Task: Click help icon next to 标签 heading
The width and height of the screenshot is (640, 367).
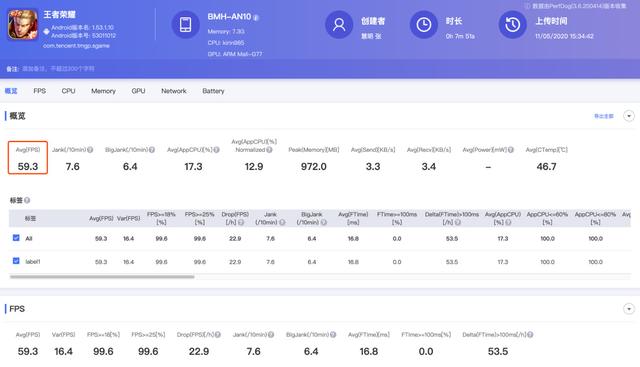Action: 27,200
